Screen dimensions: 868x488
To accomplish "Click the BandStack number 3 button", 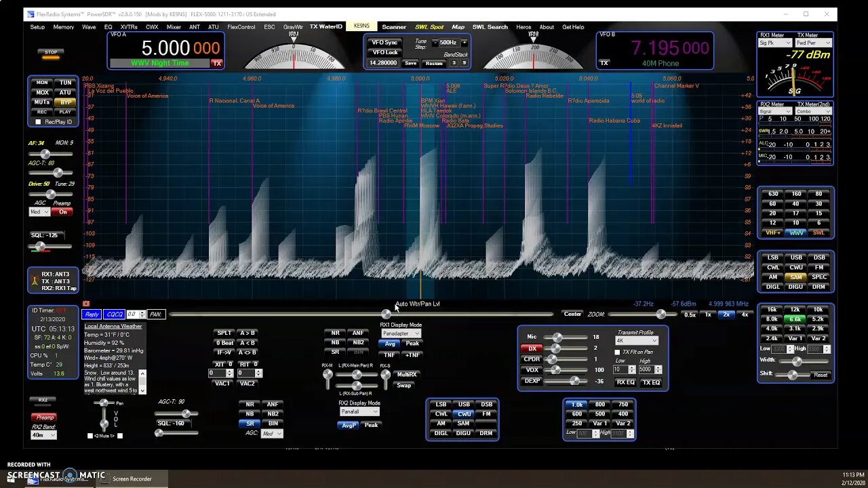I will click(x=454, y=63).
